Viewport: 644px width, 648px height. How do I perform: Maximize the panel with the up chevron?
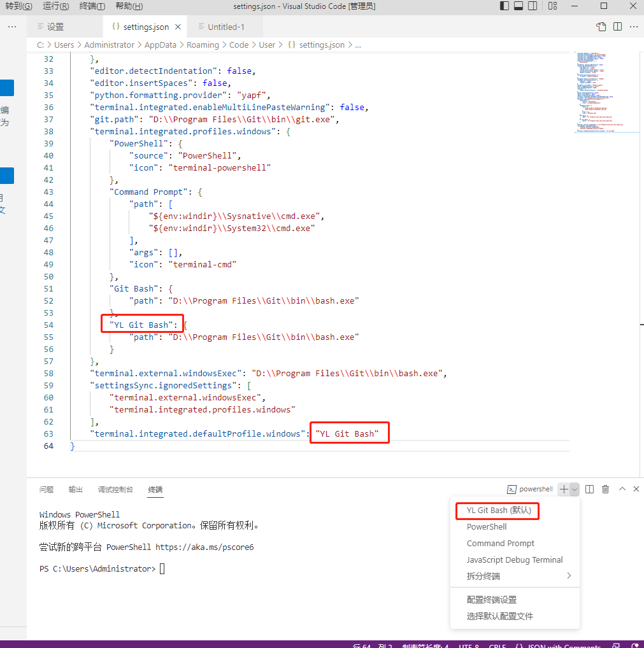tap(622, 489)
